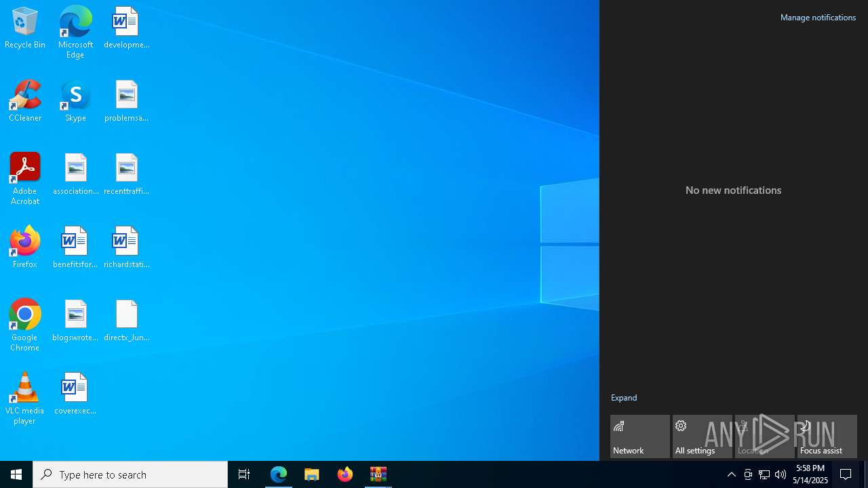868x488 pixels.
Task: Expand the quick actions panel
Action: [624, 398]
